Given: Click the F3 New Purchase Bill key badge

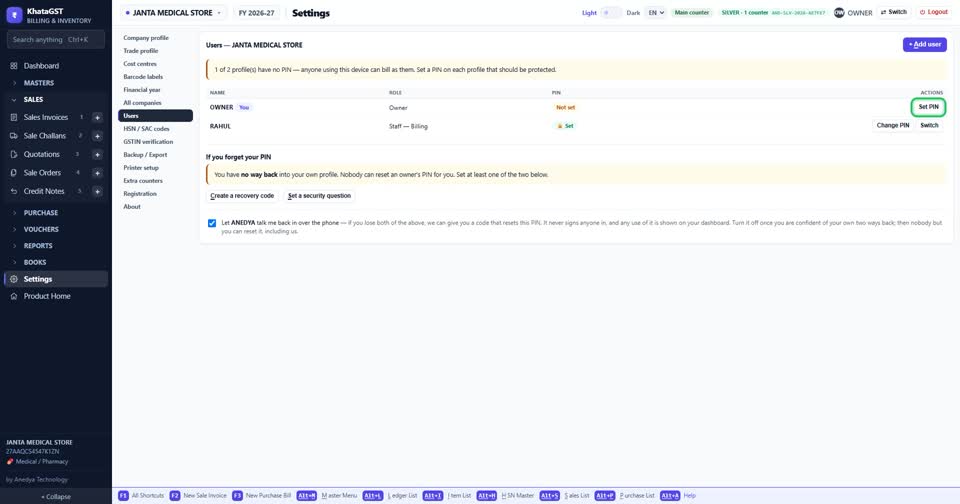Looking at the screenshot, I should 238,495.
